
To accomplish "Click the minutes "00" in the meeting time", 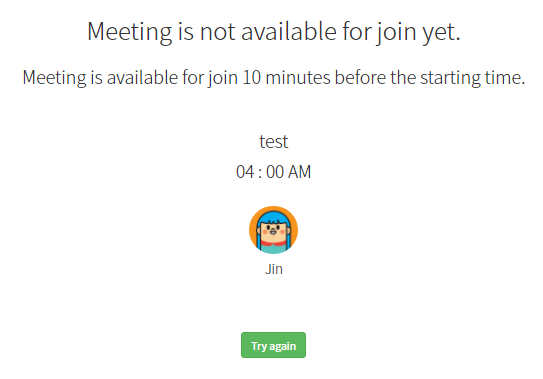I will coord(275,172).
